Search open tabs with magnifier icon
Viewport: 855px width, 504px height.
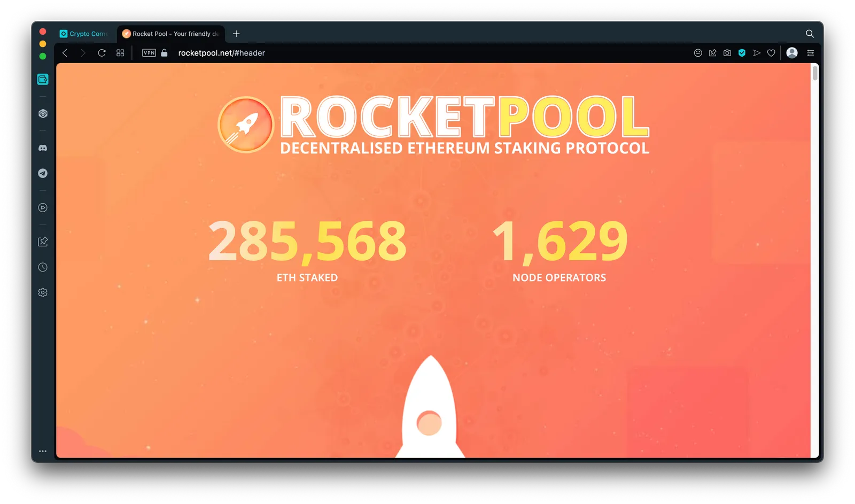[x=810, y=34]
